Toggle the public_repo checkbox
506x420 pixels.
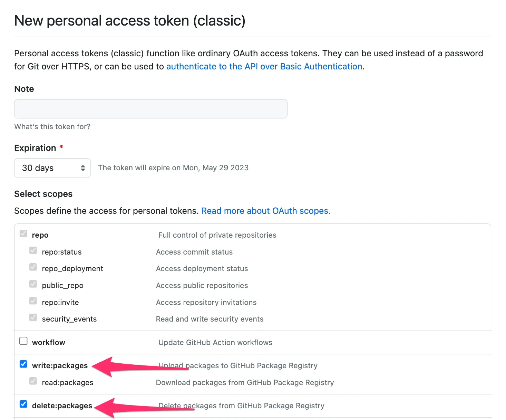point(33,284)
